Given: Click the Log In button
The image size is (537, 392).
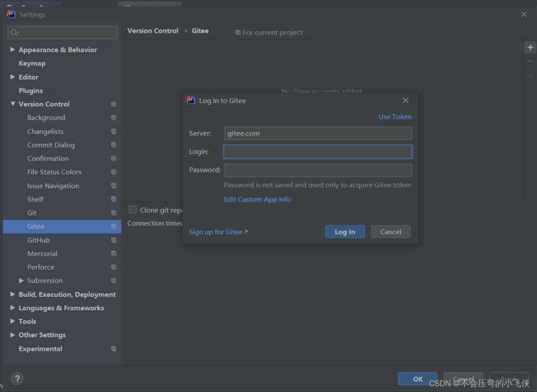Looking at the screenshot, I should [x=345, y=232].
